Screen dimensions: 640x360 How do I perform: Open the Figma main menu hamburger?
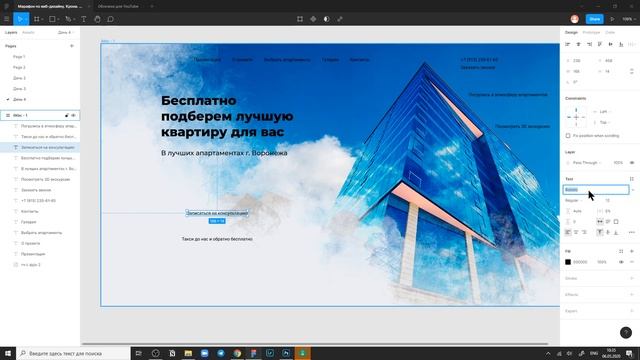coord(7,19)
